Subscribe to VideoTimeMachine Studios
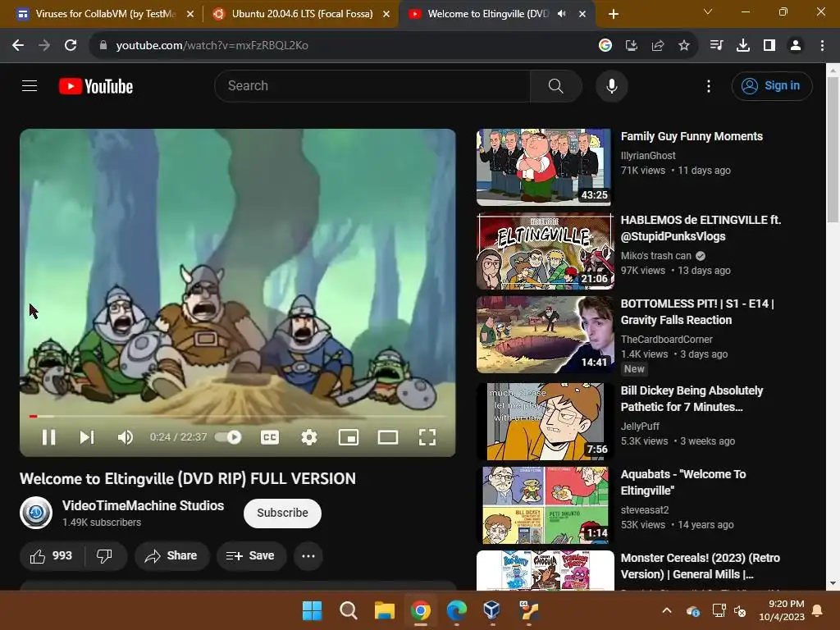 coord(282,513)
